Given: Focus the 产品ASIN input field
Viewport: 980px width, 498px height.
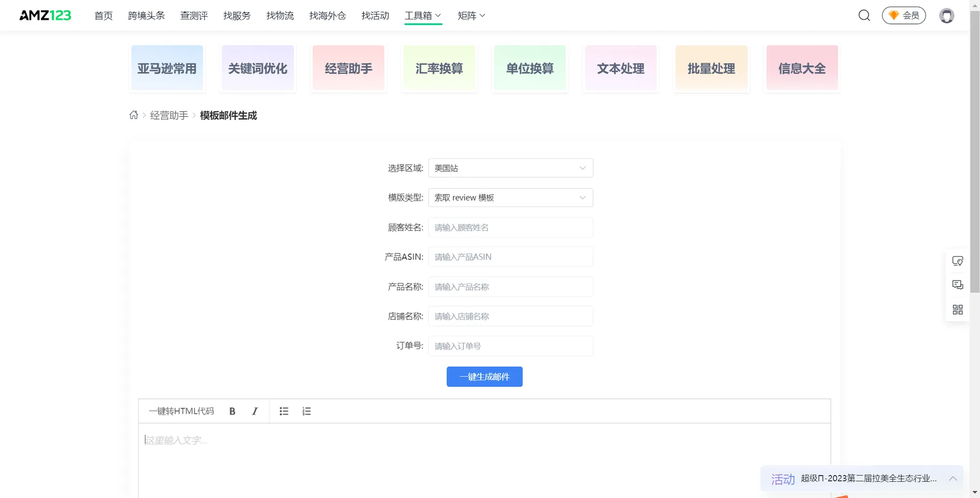Looking at the screenshot, I should point(510,257).
